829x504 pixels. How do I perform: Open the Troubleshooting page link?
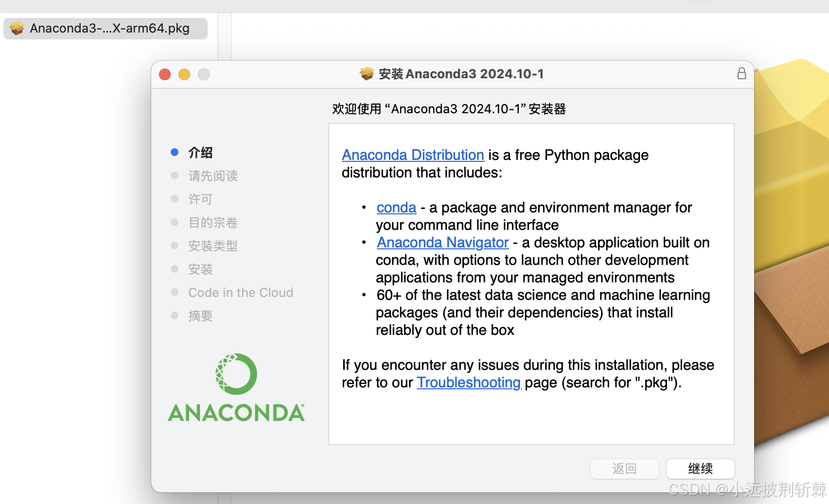point(469,382)
